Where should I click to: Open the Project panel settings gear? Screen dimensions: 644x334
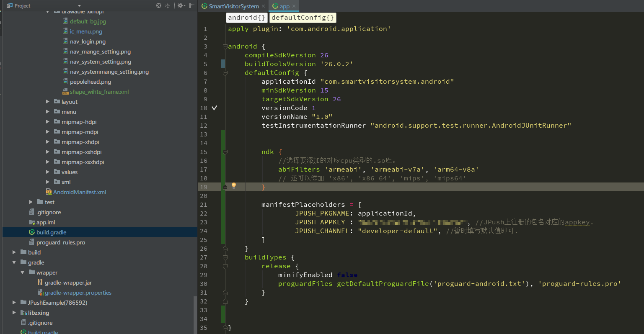coord(181,5)
